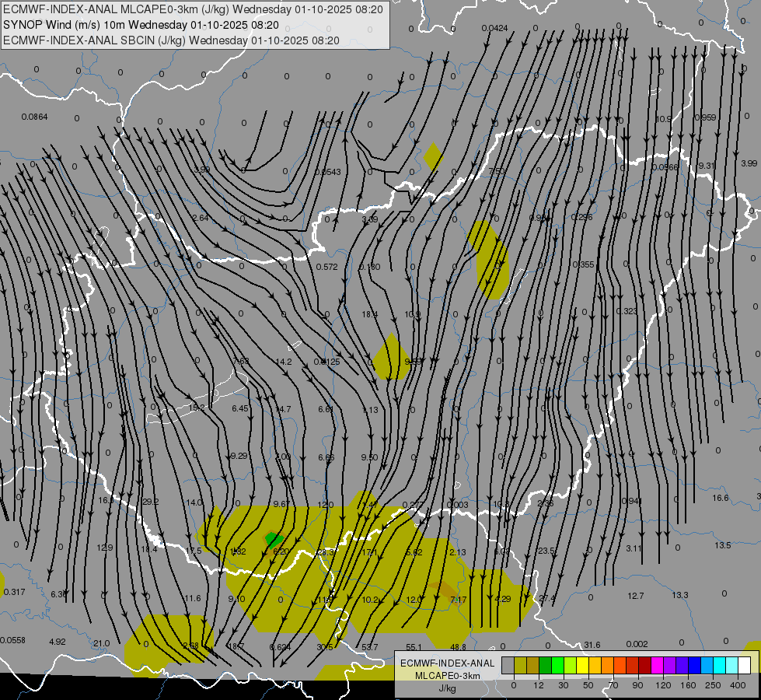Click the legend tick label 30
This screenshot has height=700, width=761.
point(564,685)
